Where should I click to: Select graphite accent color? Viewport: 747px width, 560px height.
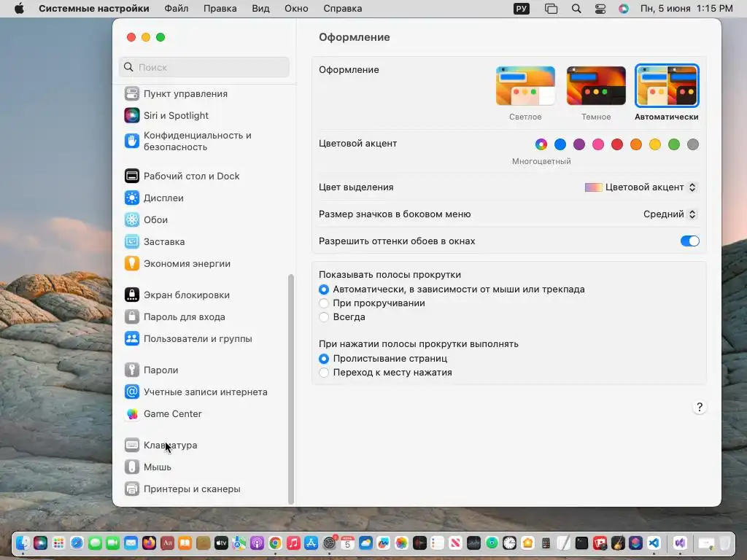[x=693, y=144]
